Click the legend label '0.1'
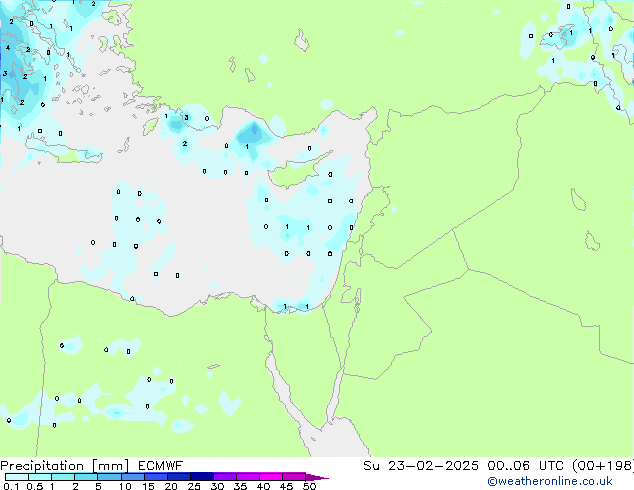This screenshot has height=490, width=634. [x=11, y=486]
